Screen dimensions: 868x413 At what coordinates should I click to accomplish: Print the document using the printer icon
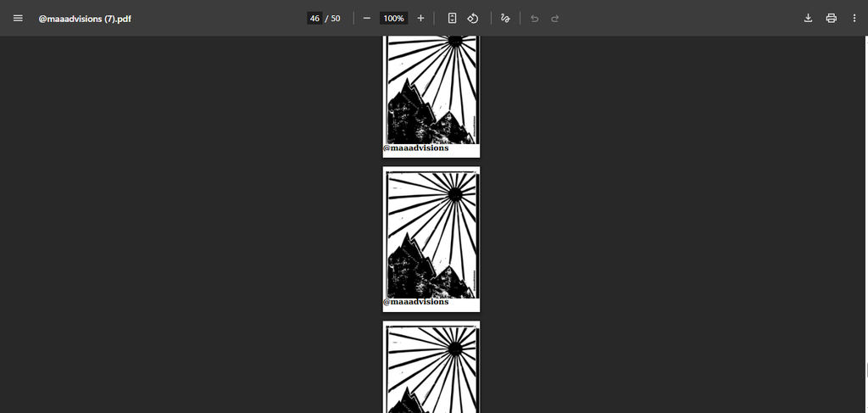point(831,19)
